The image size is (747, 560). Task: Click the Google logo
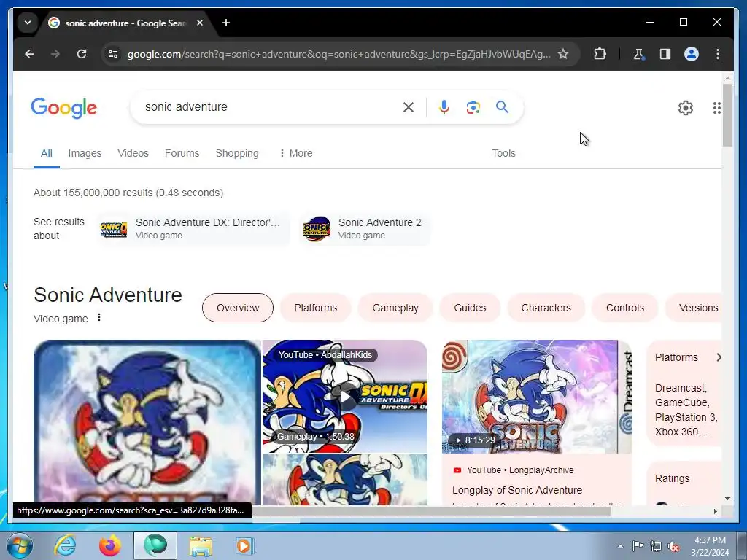64,108
